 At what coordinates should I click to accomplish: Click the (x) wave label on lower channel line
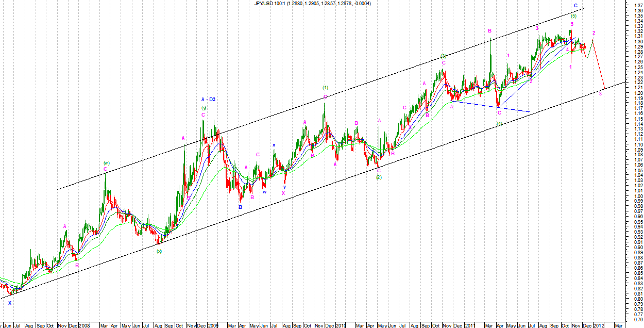coord(159,251)
